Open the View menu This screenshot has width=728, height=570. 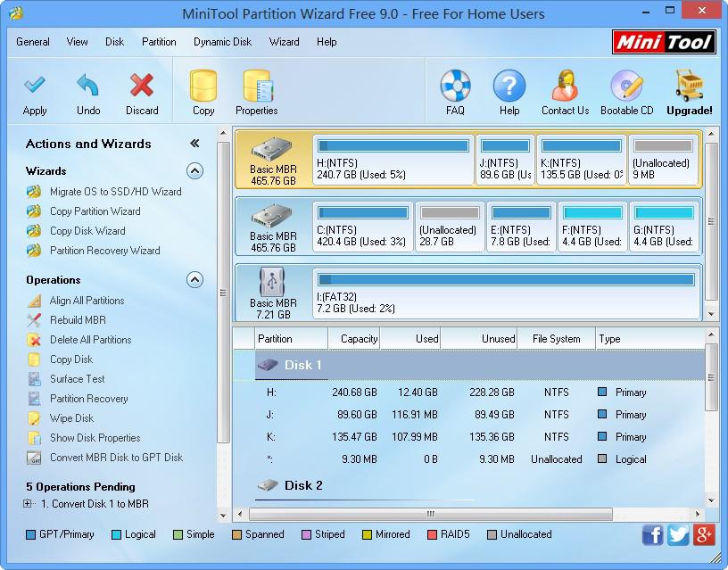click(x=77, y=42)
